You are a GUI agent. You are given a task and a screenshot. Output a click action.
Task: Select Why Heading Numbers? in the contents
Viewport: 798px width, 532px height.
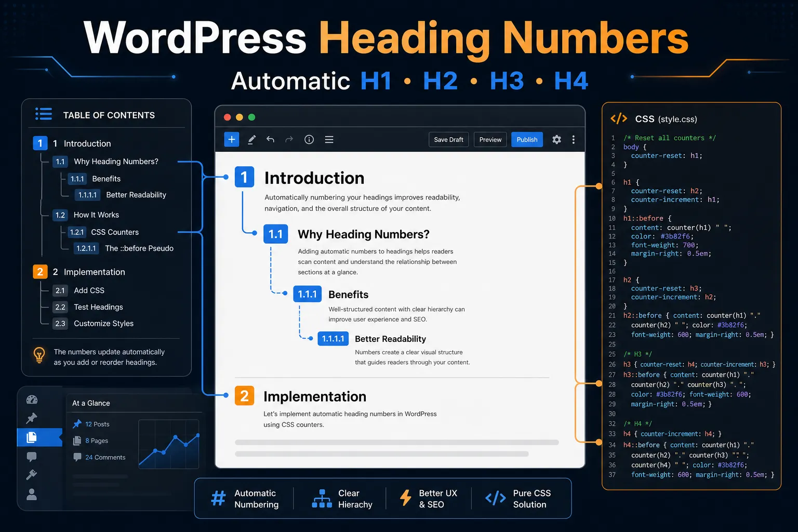pyautogui.click(x=116, y=162)
